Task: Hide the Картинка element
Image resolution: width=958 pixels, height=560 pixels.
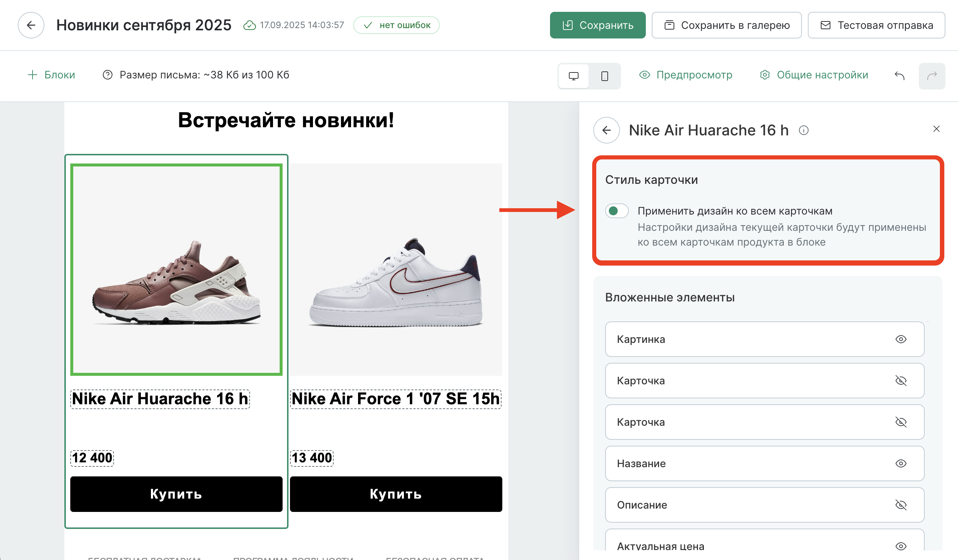Action: click(x=901, y=339)
